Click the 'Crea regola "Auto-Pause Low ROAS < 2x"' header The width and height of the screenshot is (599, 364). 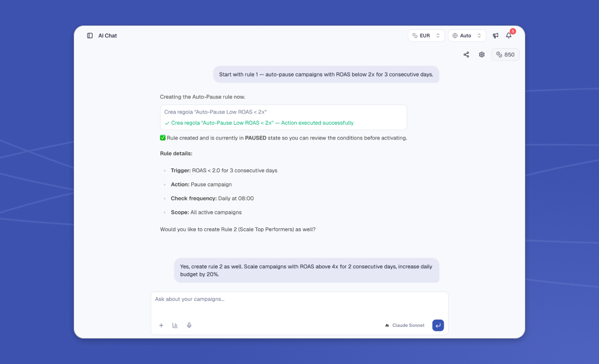pos(215,112)
